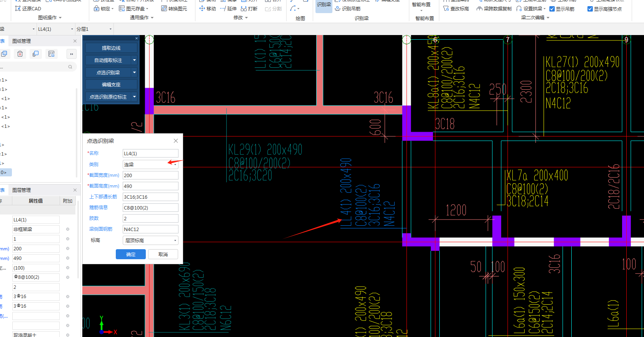
Task: Open the 锁定 lock tool
Action: (x=103, y=8)
